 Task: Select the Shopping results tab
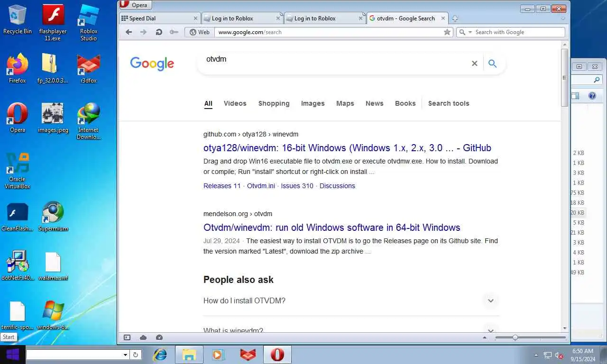[x=274, y=103]
